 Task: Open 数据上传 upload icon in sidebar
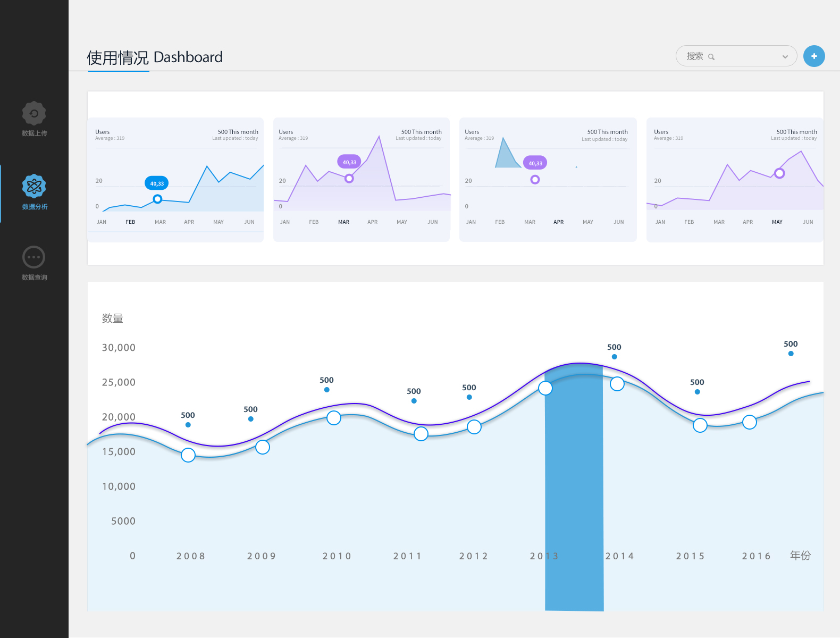click(x=34, y=113)
